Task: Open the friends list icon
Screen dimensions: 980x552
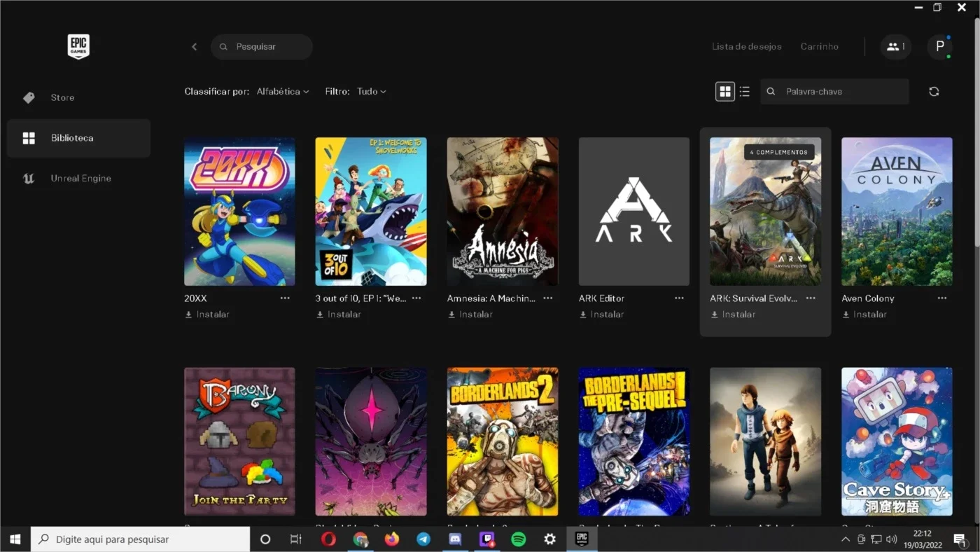Action: coord(895,47)
